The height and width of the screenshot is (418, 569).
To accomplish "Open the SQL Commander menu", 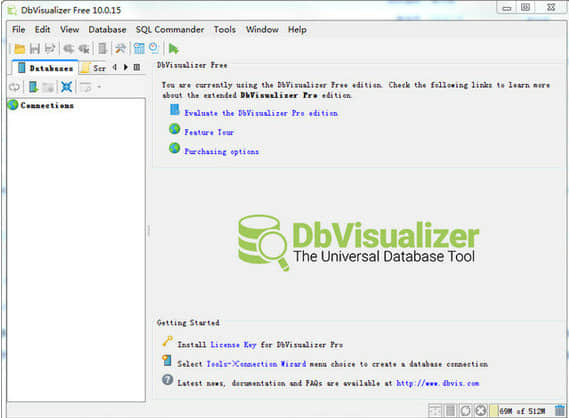I will pos(170,29).
